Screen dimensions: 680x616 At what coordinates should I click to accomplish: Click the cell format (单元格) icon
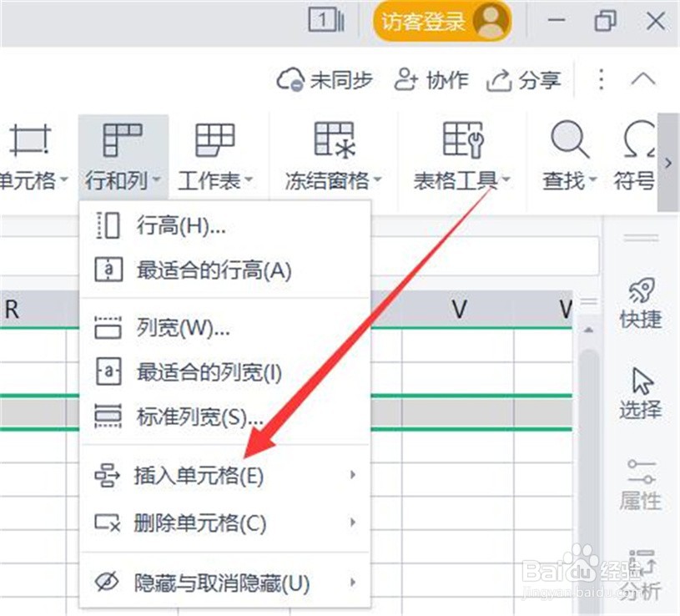pos(30,139)
